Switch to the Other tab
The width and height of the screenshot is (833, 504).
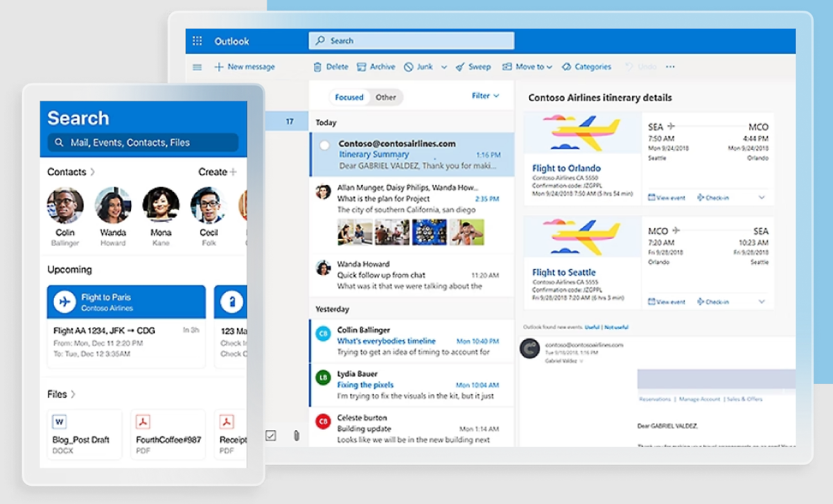(386, 98)
